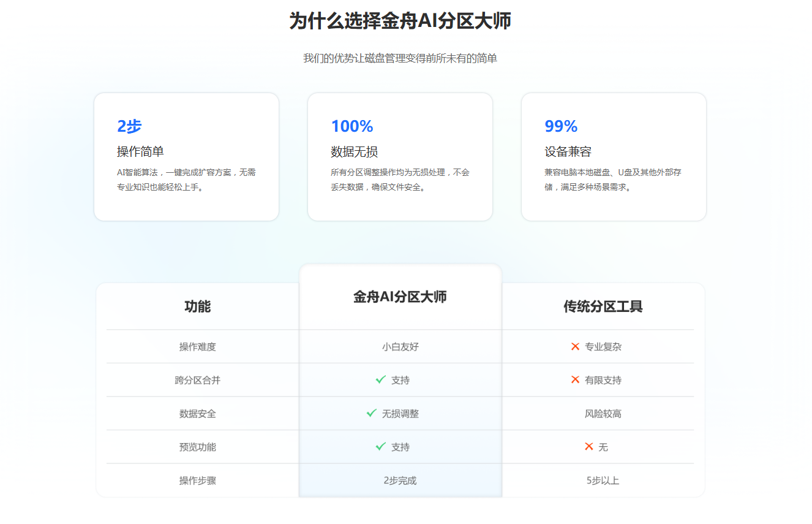The width and height of the screenshot is (812, 524).
Task: Click the description starting with 兼容电脑本地磁盘
Action: [613, 180]
